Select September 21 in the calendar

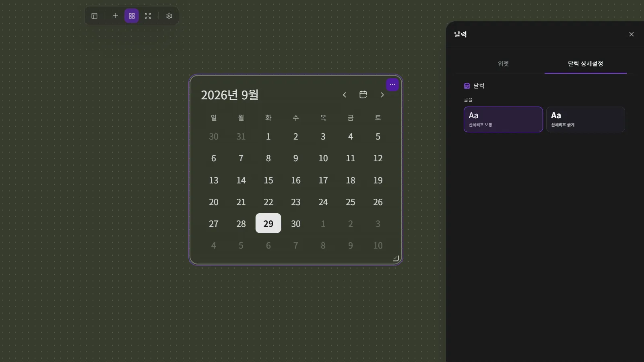241,202
